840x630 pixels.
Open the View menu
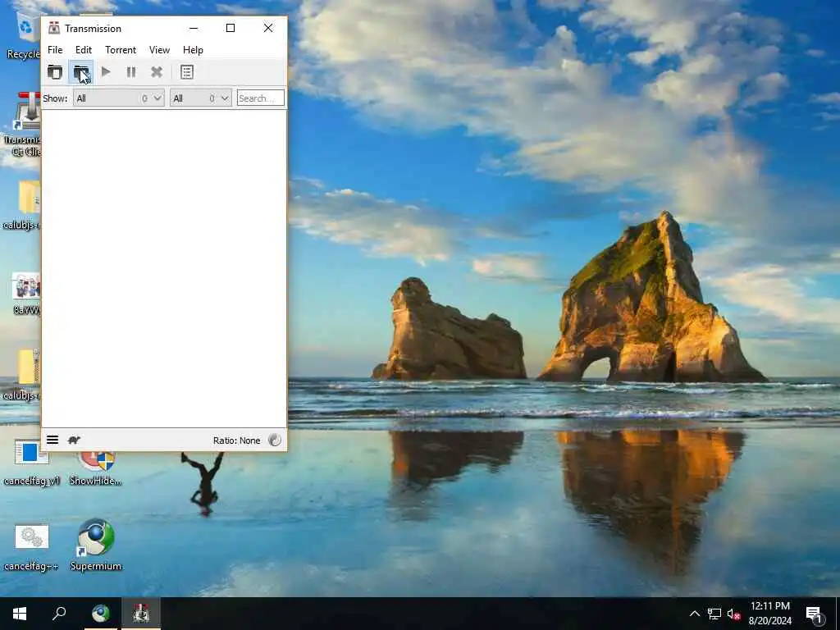159,50
